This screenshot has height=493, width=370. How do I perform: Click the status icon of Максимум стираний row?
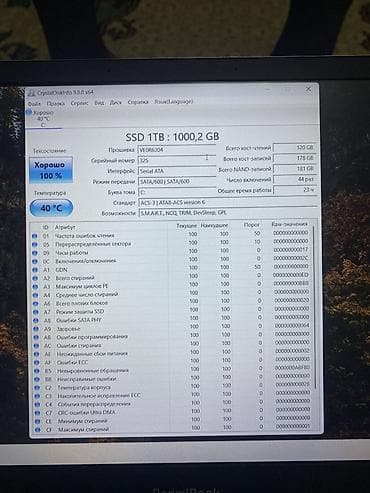[38, 430]
